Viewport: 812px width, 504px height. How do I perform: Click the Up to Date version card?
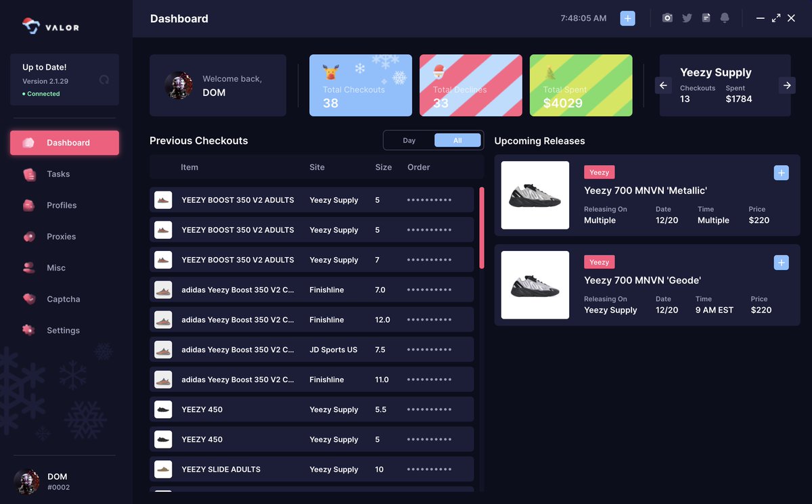(64, 80)
